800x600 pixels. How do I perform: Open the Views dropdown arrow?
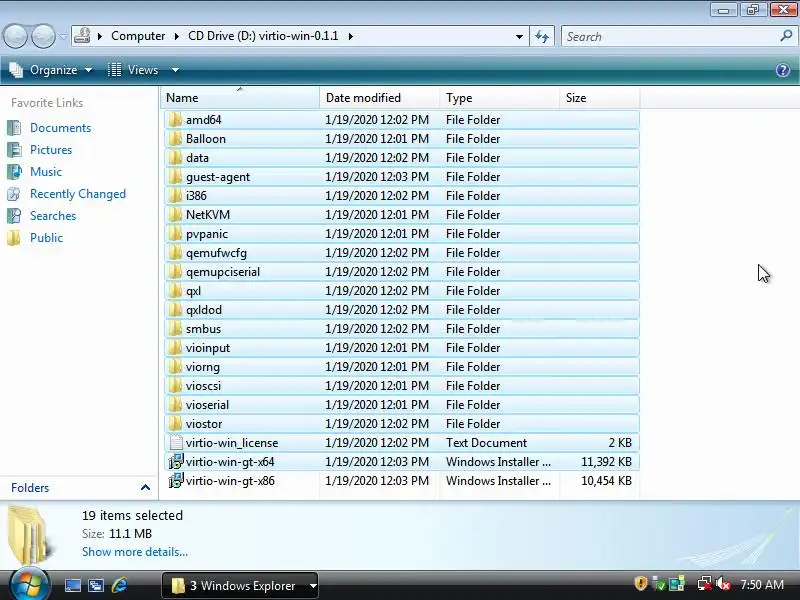[x=175, y=70]
